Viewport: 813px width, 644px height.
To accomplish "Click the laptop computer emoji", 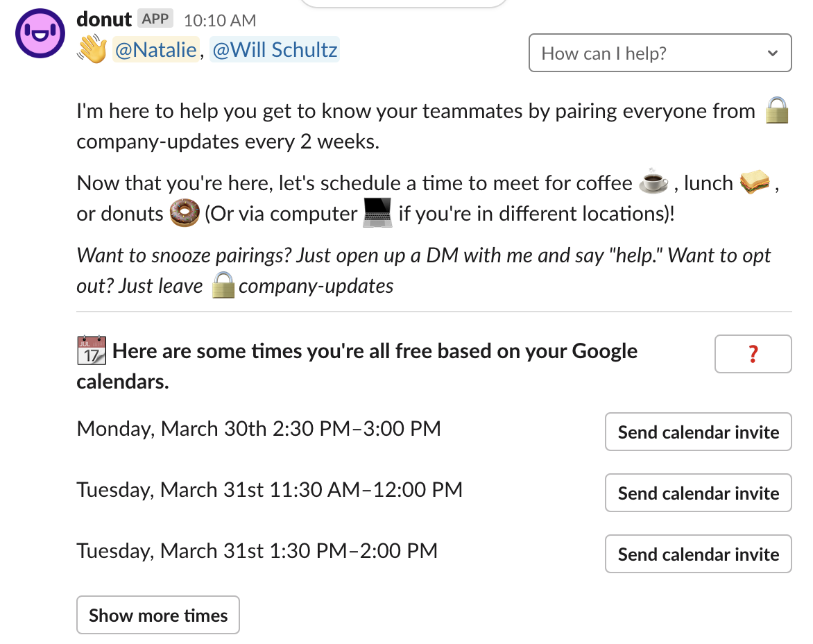I will coord(377,213).
